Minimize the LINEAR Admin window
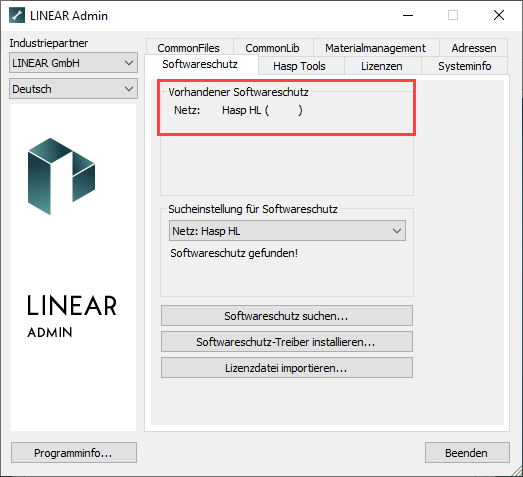Image resolution: width=523 pixels, height=477 pixels. 408,15
